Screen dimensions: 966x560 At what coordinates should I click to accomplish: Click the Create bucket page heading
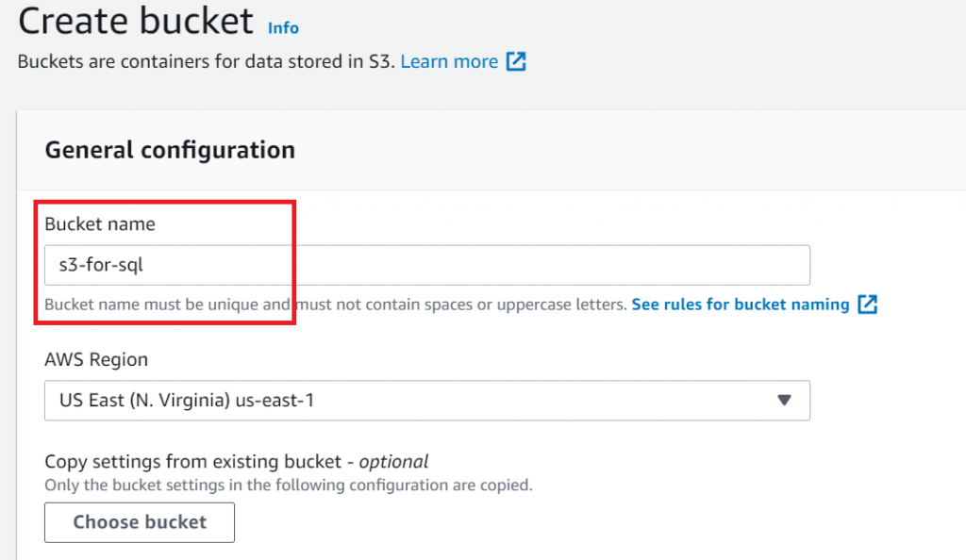(x=136, y=21)
